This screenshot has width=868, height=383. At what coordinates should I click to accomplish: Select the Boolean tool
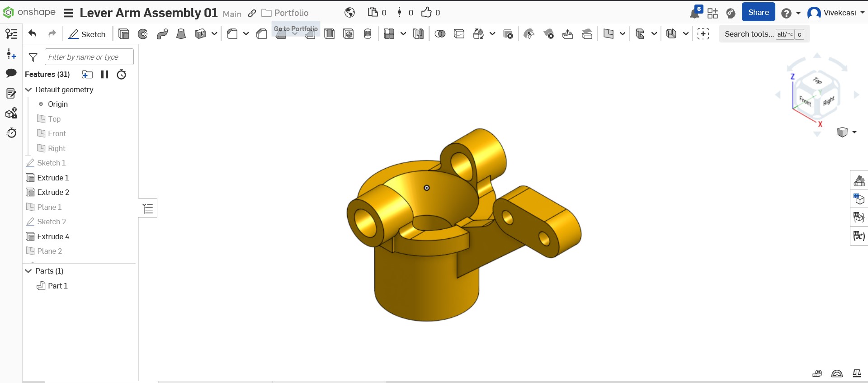click(440, 34)
